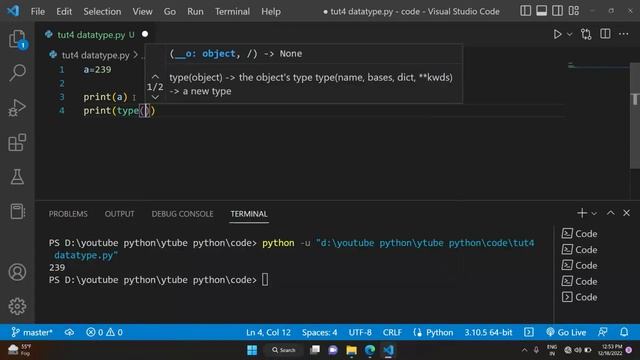The image size is (640, 360).
Task: Open the Search view in activity bar
Action: click(17, 73)
